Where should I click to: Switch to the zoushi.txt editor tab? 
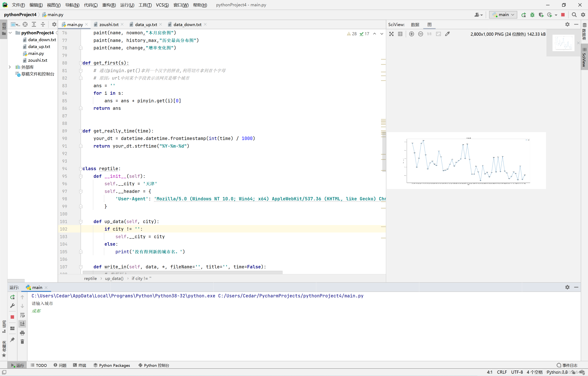(x=109, y=25)
